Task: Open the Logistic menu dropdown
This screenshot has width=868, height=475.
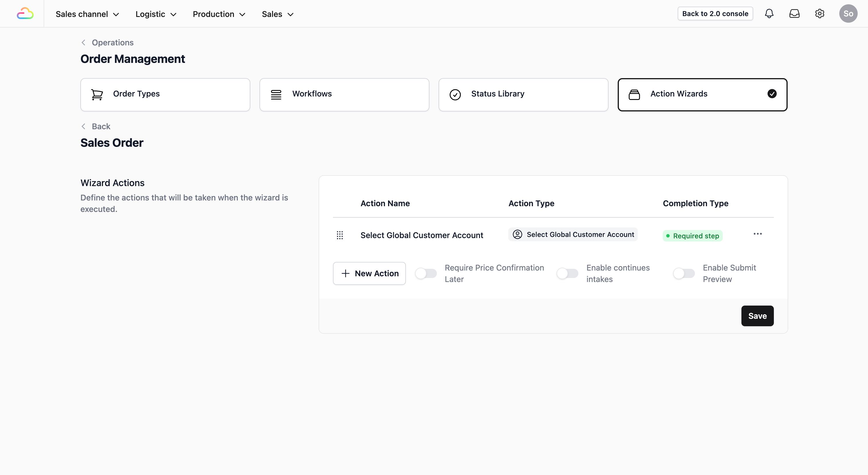Action: coord(156,14)
